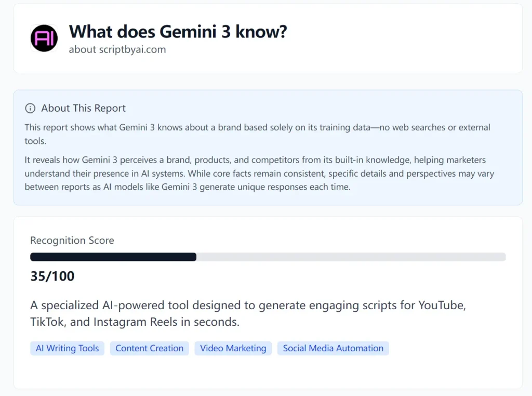Click the info icon beside About This Report
The height and width of the screenshot is (396, 532).
pos(30,108)
